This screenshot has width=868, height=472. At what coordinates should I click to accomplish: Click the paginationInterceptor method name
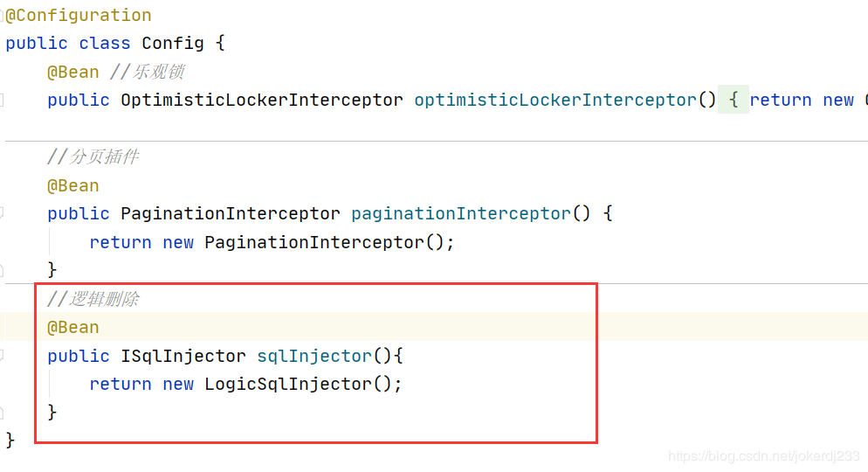click(x=460, y=213)
